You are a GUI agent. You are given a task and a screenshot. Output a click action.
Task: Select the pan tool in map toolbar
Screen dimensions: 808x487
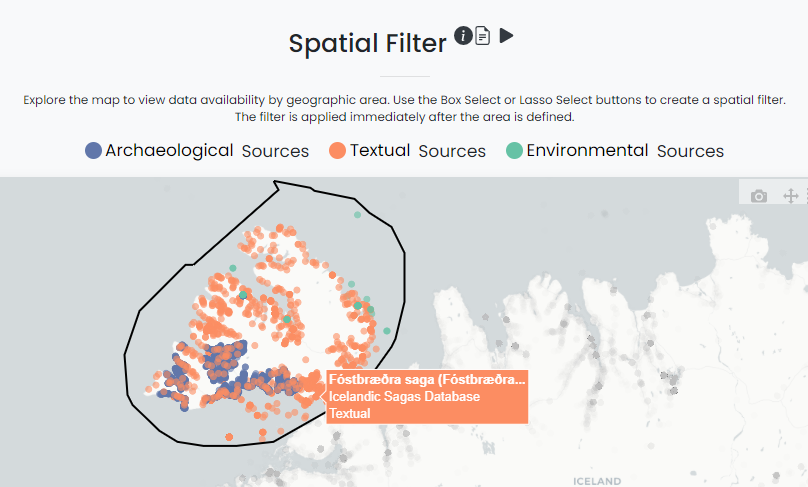789,196
